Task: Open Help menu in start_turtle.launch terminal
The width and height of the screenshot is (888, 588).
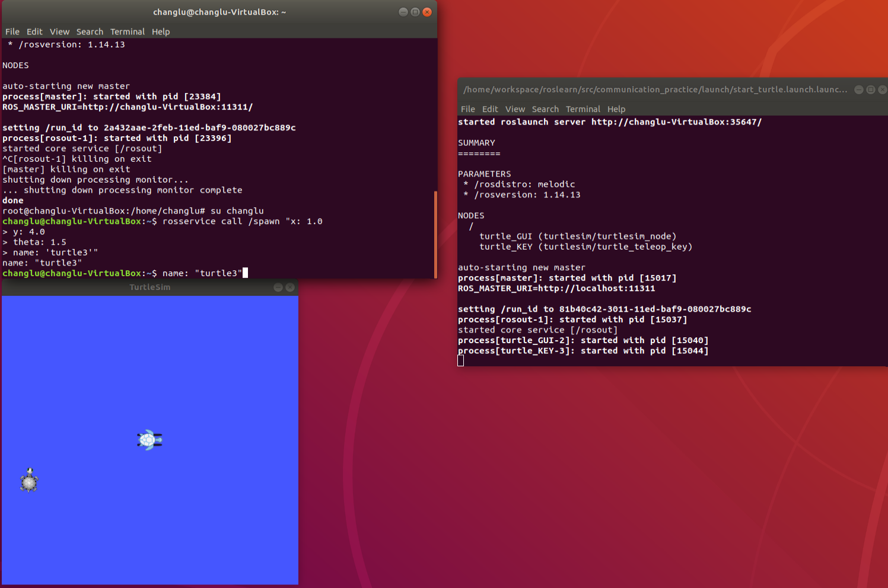Action: pyautogui.click(x=616, y=109)
